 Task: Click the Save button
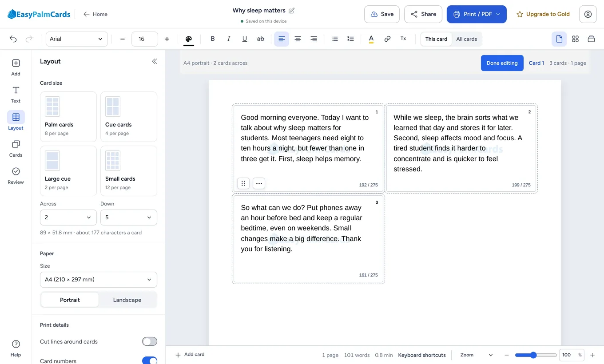[382, 14]
